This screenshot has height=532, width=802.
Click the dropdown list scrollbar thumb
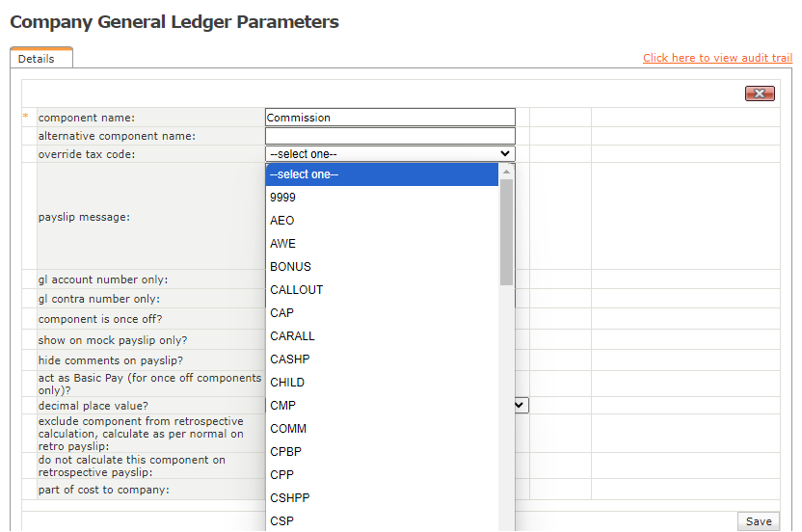click(506, 231)
